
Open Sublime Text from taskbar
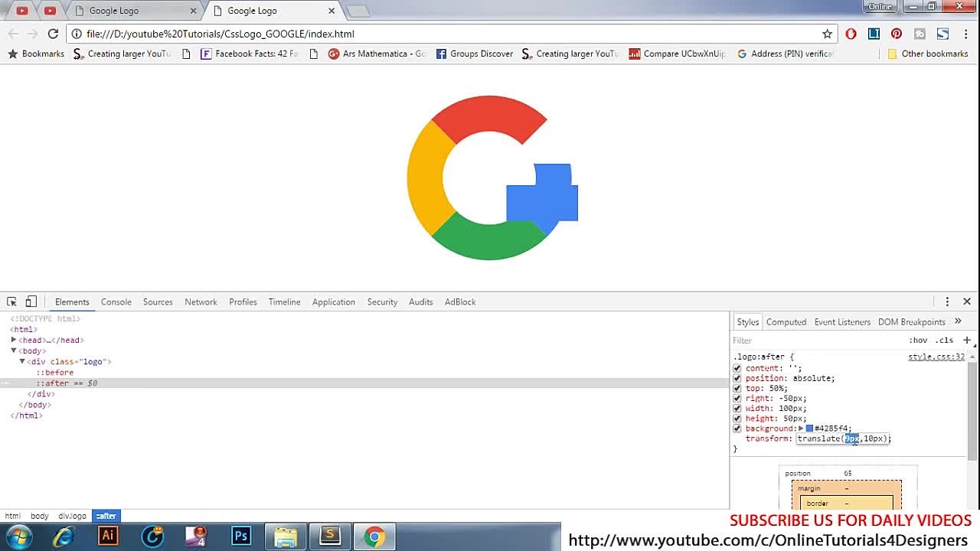(x=330, y=536)
